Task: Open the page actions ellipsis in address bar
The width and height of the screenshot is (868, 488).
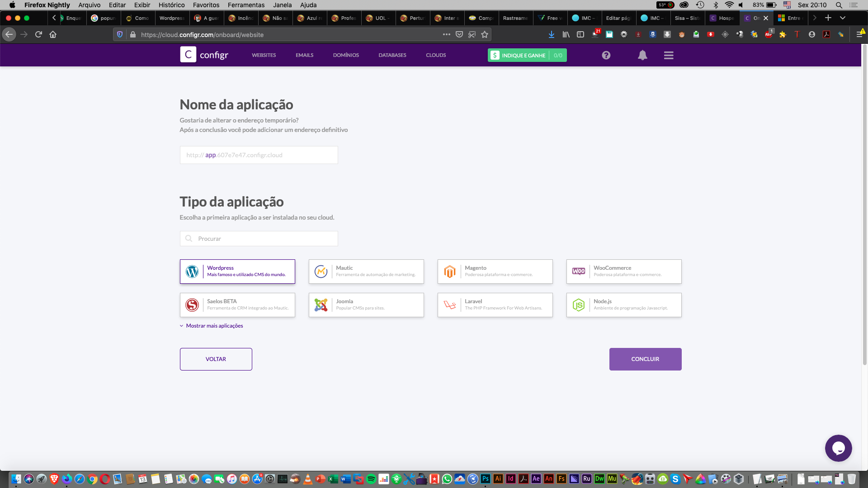Action: pos(447,34)
